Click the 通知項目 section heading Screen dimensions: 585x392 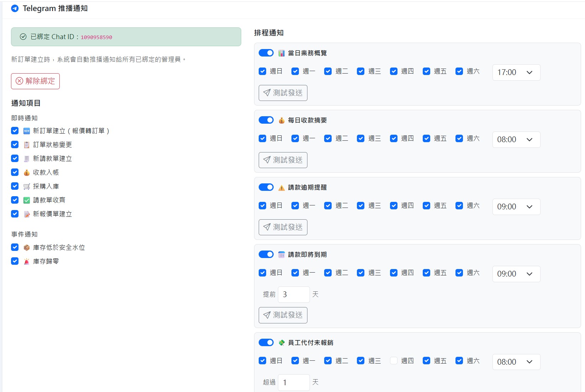[26, 103]
